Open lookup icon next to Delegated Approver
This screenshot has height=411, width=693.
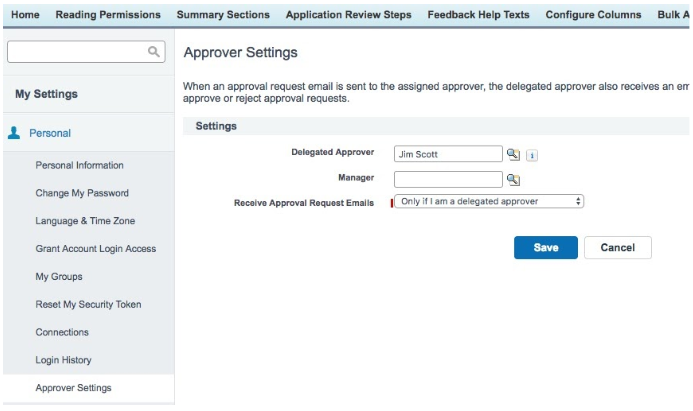pyautogui.click(x=513, y=154)
